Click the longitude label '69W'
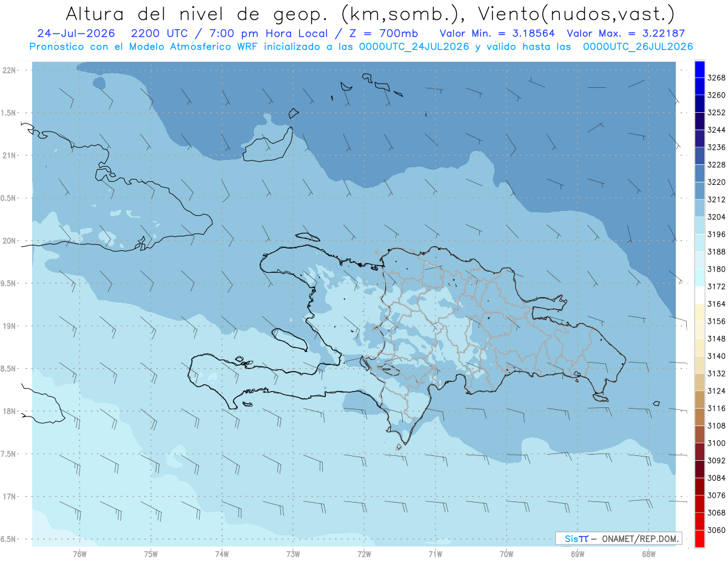Viewport: 728px width, 562px height. 578,554
